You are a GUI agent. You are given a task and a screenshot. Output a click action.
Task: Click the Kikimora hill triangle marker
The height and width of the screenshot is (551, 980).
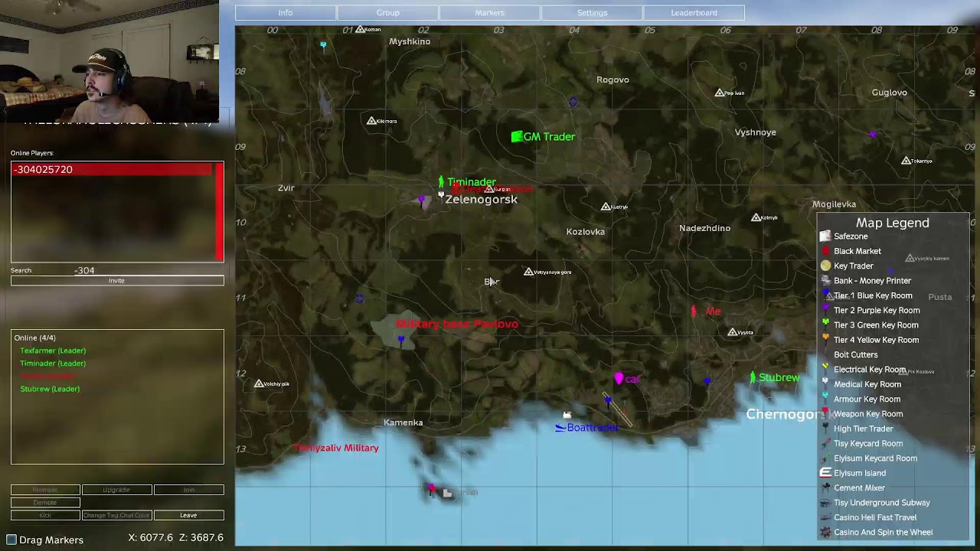tap(371, 121)
